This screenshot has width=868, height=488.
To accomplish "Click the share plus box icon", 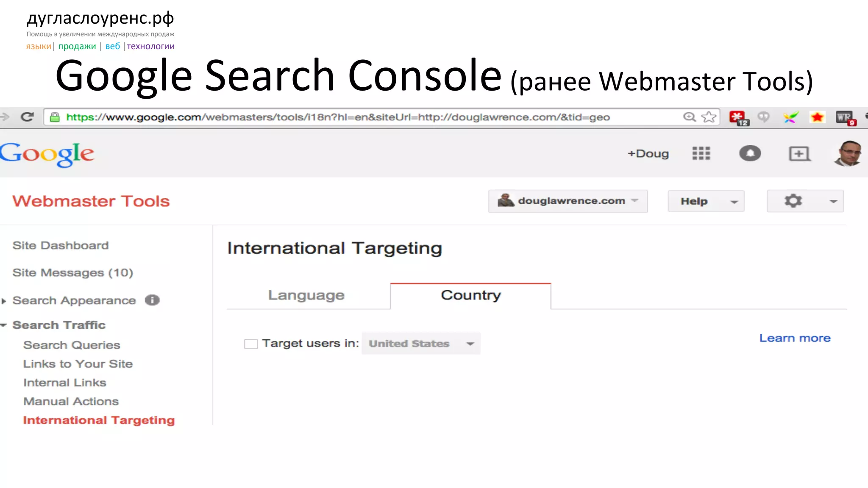I will coord(799,153).
